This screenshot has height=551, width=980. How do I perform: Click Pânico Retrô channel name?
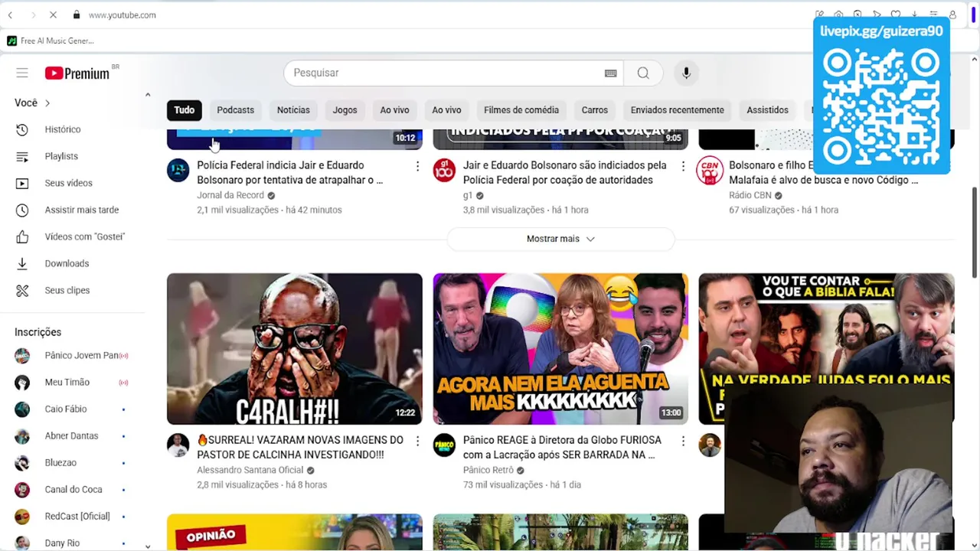(x=488, y=470)
